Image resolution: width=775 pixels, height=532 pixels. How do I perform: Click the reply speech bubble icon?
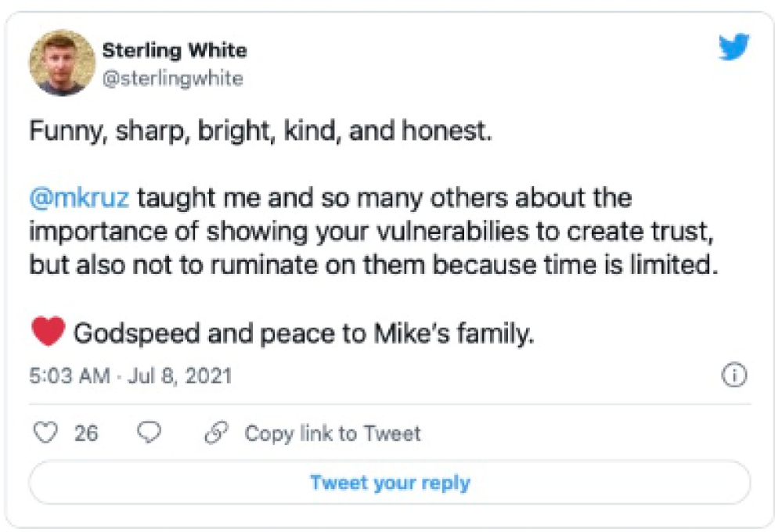coord(149,433)
